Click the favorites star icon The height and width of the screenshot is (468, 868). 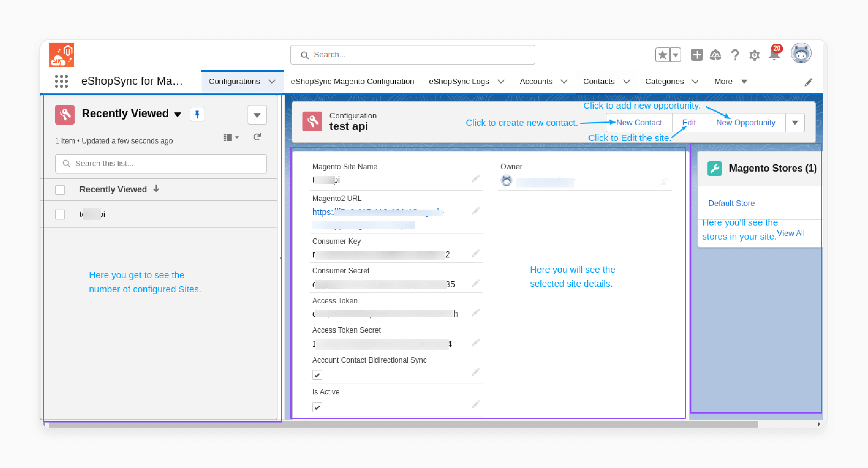662,55
